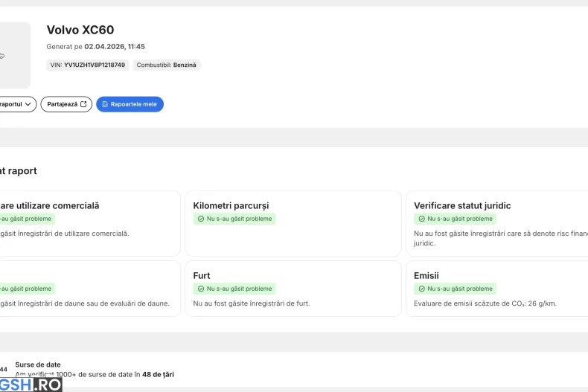Open the Emisii report card

(496, 289)
